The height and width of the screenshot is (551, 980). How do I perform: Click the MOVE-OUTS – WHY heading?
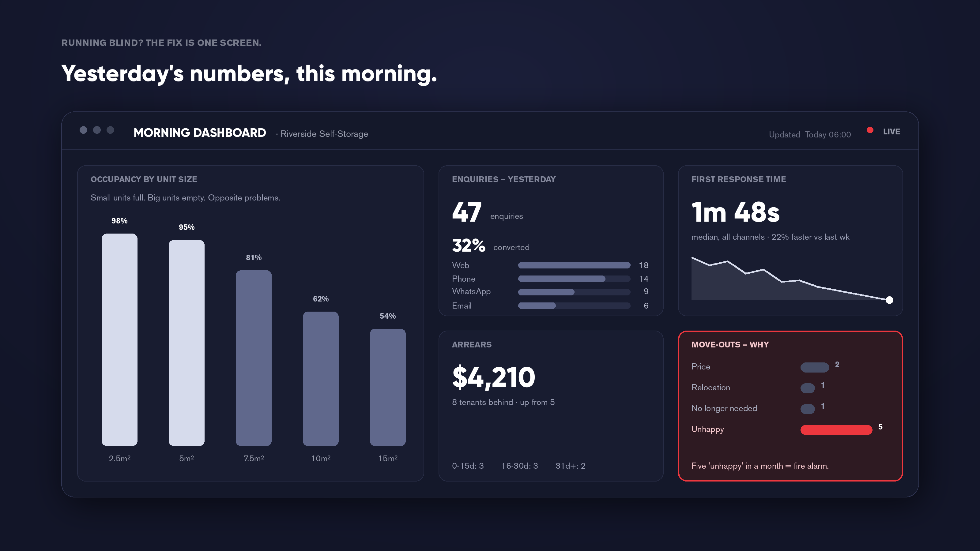click(730, 345)
